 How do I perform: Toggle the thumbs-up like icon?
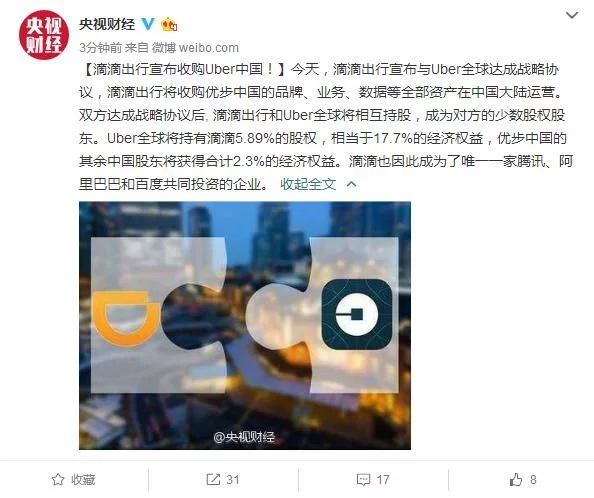coord(516,479)
